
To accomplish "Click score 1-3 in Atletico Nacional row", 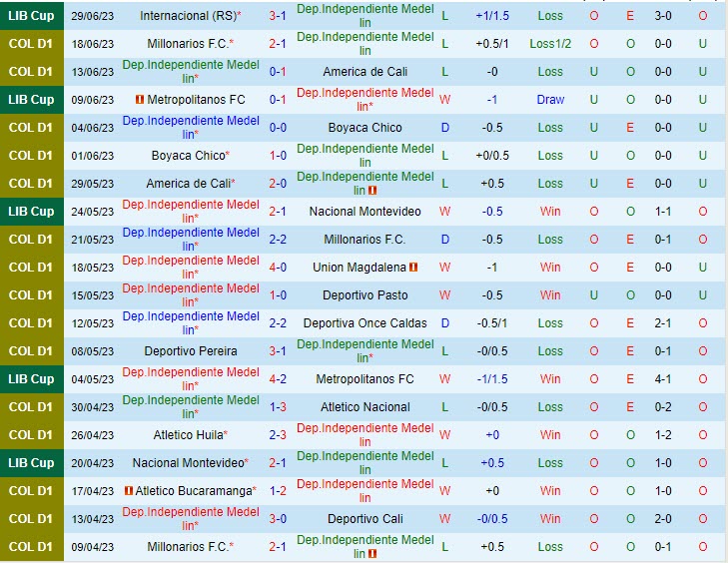I will (x=278, y=407).
